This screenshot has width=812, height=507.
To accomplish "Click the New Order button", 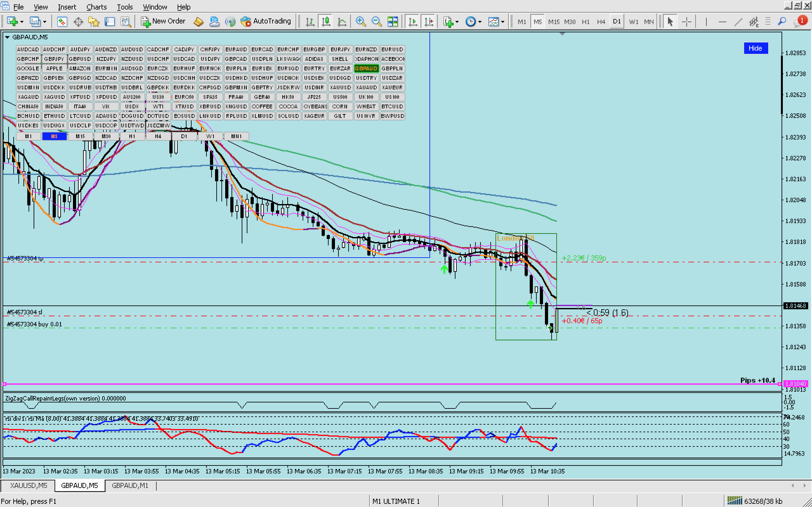I will click(x=163, y=22).
